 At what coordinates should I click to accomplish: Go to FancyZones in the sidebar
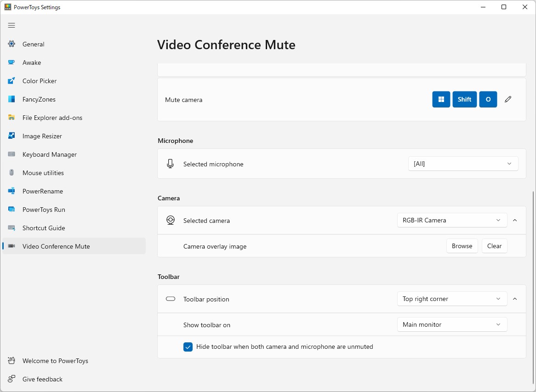[39, 99]
